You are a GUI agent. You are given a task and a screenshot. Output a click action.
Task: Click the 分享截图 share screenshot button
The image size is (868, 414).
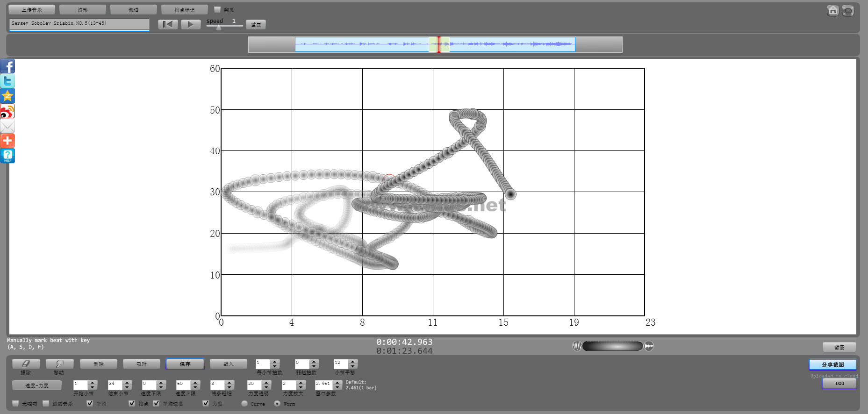(833, 364)
